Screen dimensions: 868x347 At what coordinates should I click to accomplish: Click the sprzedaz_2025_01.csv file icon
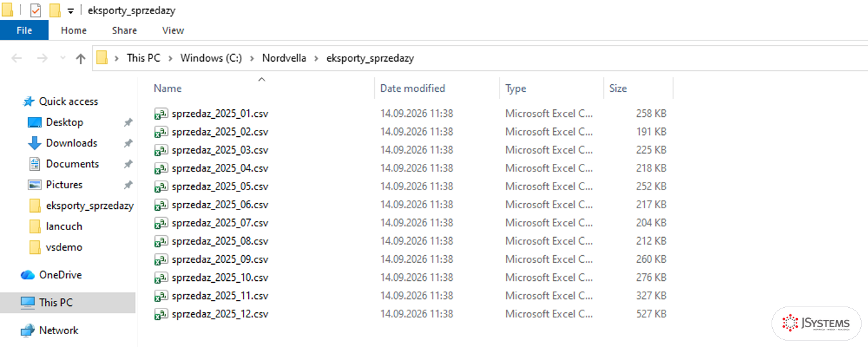coord(161,114)
